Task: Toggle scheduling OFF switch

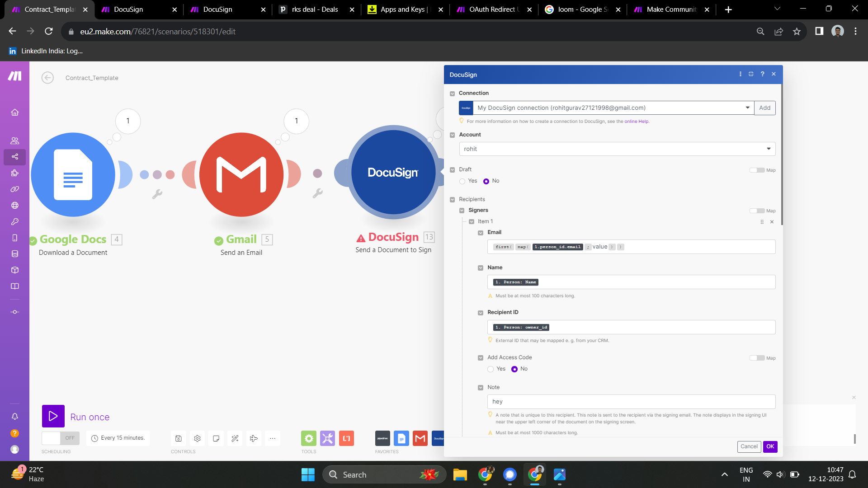Action: coord(60,438)
